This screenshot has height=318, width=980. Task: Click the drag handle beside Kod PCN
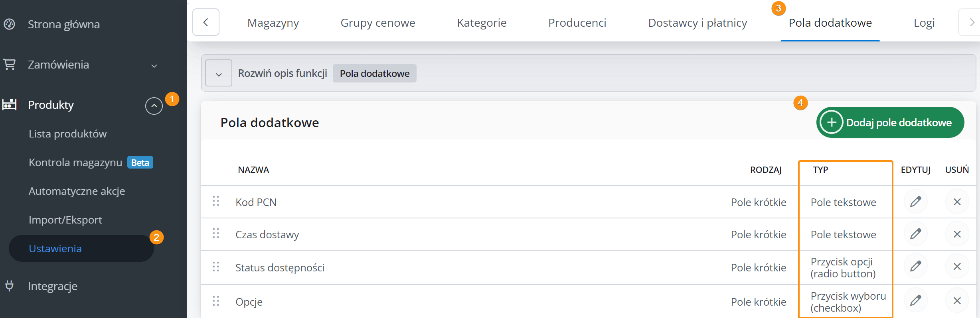pos(216,201)
